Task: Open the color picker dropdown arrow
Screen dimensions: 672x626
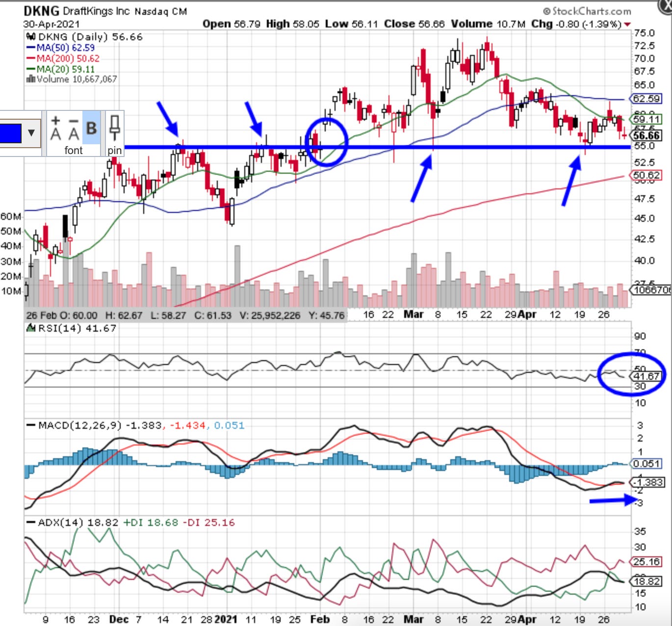Action: coord(31,133)
